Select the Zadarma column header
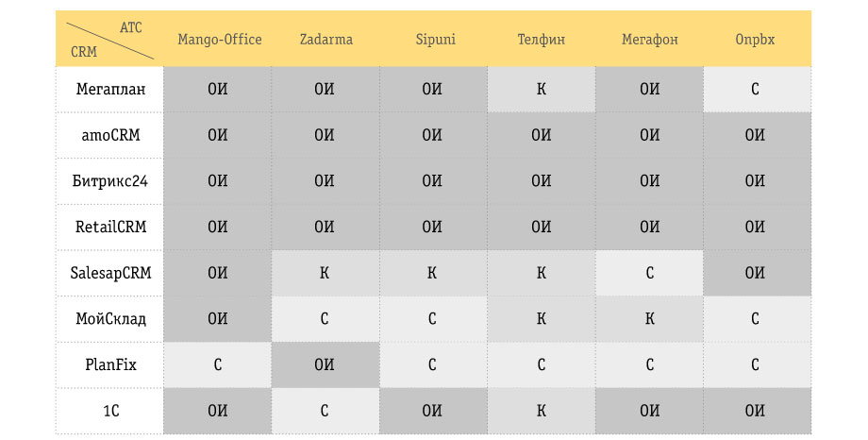Screen dimensions: 868x440 [x=326, y=40]
